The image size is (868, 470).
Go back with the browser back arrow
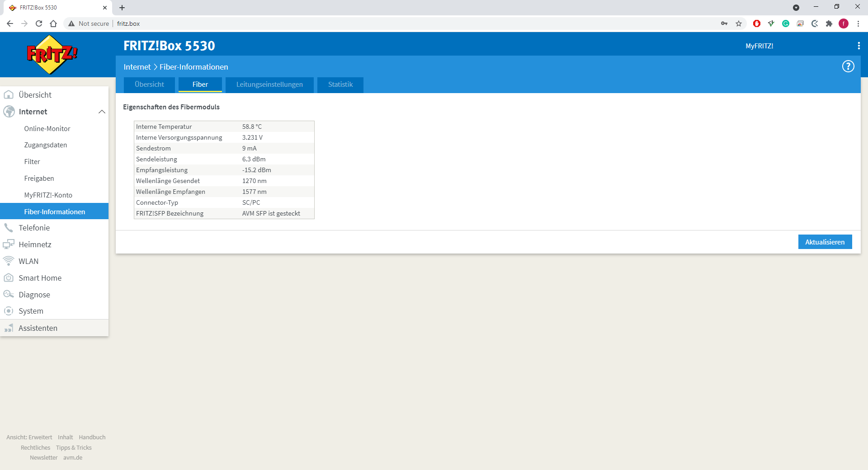pyautogui.click(x=10, y=23)
